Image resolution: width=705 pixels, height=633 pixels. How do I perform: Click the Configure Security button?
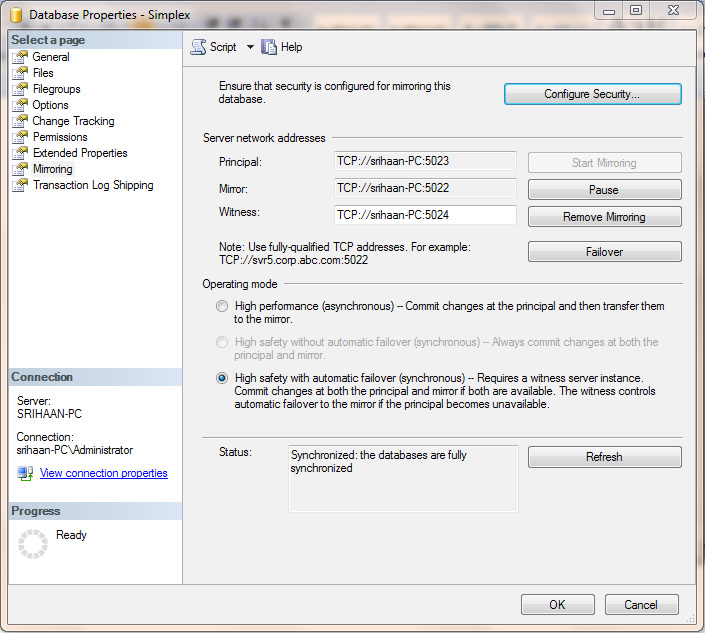[x=593, y=94]
